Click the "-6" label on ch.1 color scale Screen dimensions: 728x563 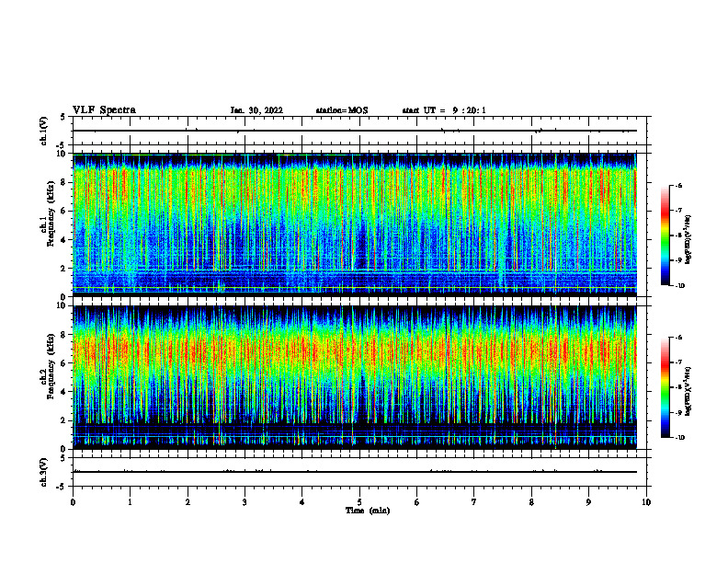pyautogui.click(x=678, y=186)
